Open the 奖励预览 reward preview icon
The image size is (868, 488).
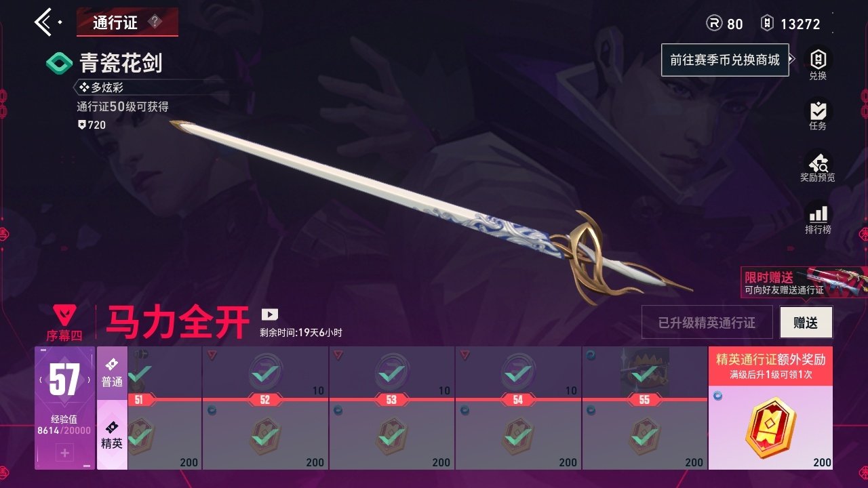tap(818, 167)
